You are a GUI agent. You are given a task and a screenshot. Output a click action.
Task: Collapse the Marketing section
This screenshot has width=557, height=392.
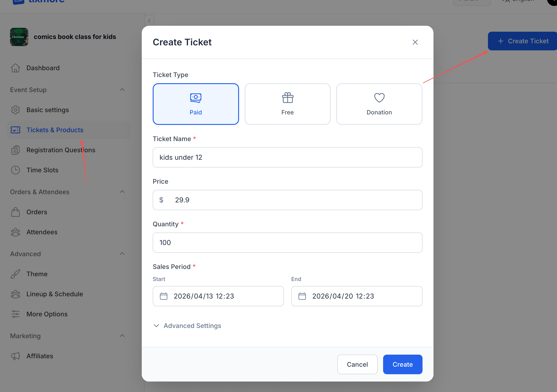tap(122, 335)
